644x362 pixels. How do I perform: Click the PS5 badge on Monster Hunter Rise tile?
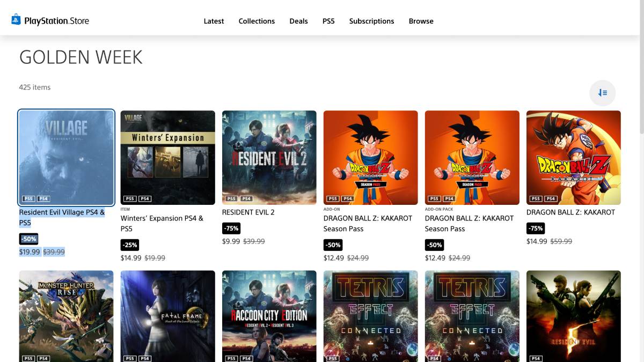pos(28,358)
